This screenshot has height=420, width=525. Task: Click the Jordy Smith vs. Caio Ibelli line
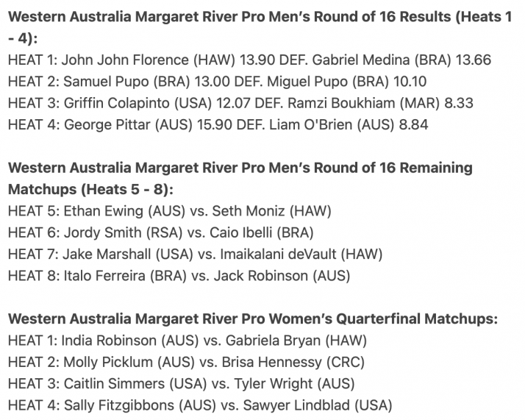(161, 232)
